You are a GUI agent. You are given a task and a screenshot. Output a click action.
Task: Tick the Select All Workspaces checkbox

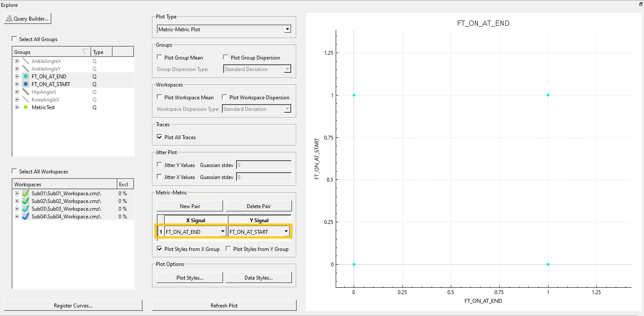pos(15,171)
